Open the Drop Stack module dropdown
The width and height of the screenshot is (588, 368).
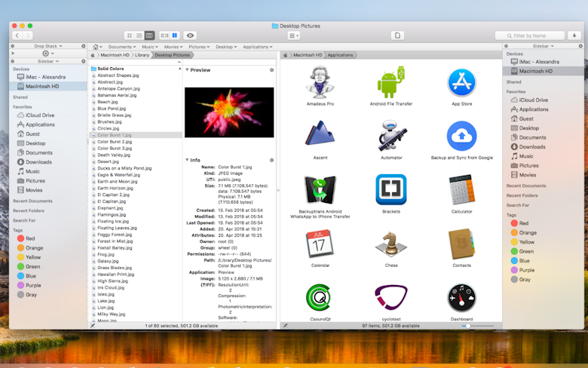pyautogui.click(x=48, y=46)
